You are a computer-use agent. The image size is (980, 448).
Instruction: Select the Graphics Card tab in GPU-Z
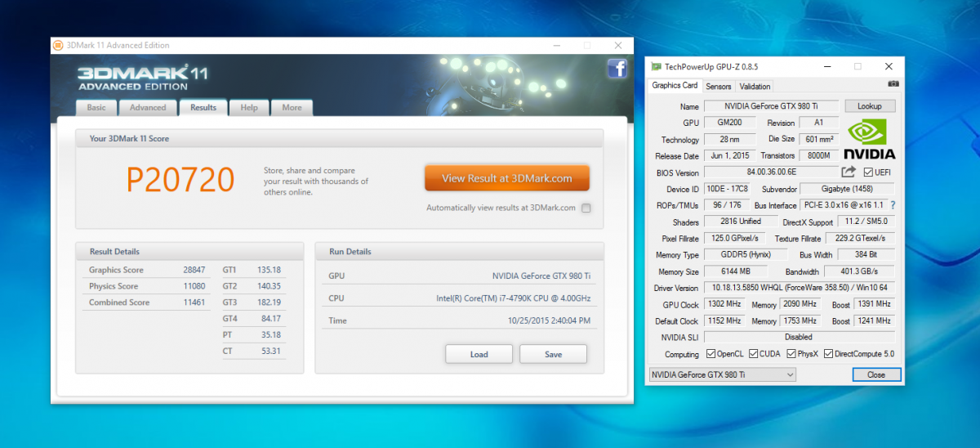point(675,86)
